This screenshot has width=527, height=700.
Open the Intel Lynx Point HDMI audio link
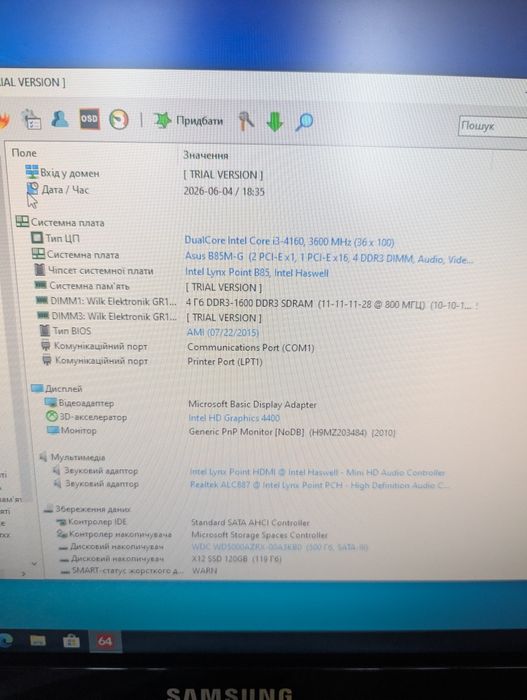[317, 472]
